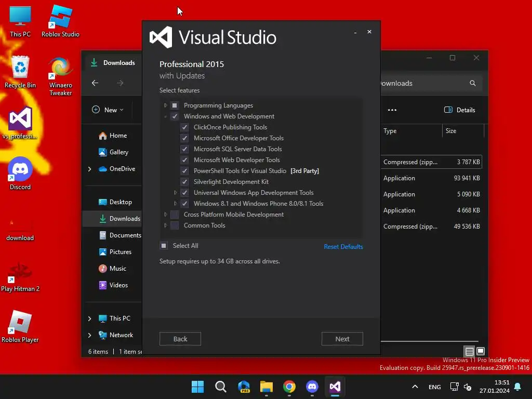The height and width of the screenshot is (399, 532).
Task: Toggle the Details pane in Explorer
Action: 459,110
